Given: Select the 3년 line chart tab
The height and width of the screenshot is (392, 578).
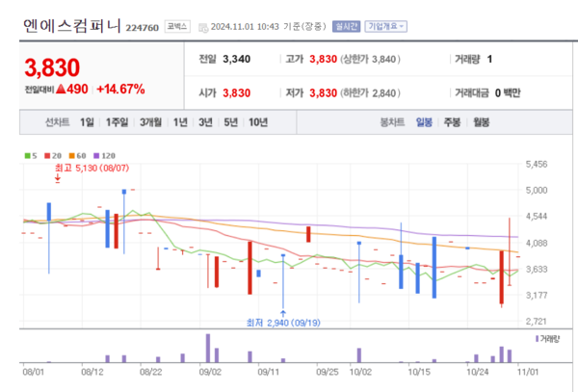Looking at the screenshot, I should coord(205,122).
